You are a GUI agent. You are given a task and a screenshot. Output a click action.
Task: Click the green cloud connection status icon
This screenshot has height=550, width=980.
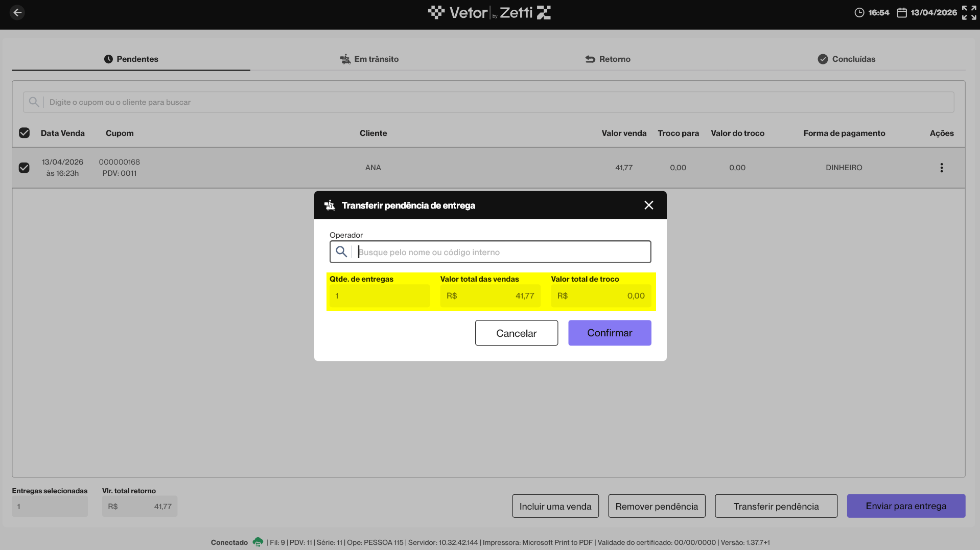tap(258, 542)
